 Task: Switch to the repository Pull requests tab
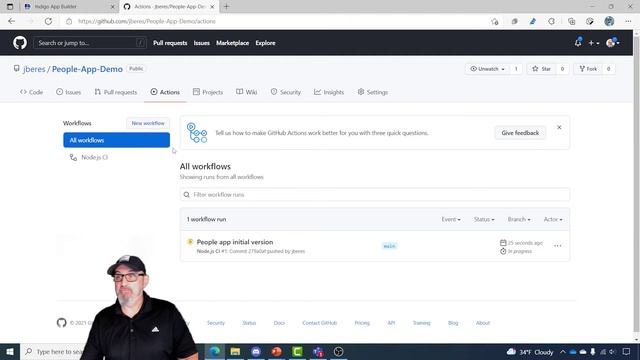tap(116, 92)
